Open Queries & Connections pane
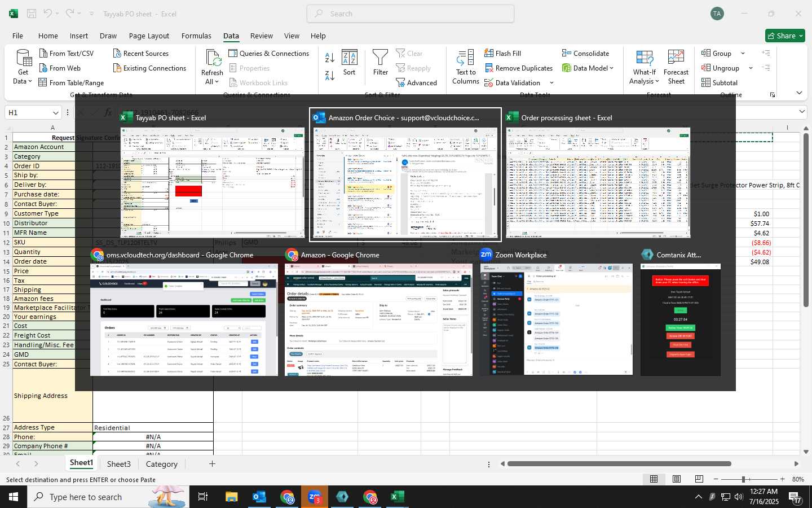812x508 pixels. coord(269,53)
